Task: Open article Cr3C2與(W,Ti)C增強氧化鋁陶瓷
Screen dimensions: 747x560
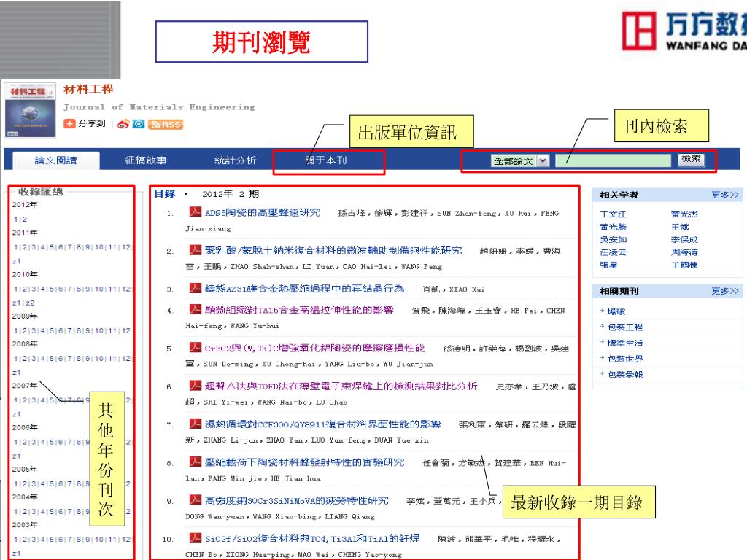Action: click(x=314, y=348)
